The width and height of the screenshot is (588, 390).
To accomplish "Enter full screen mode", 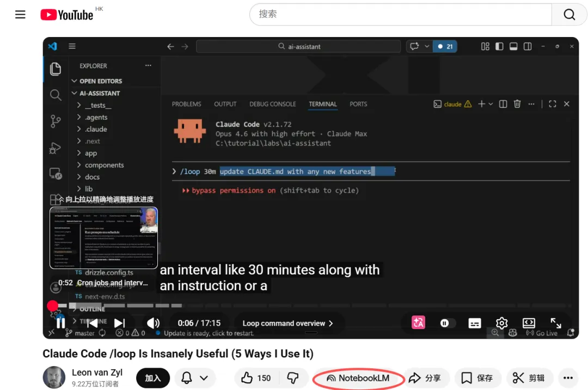I will tap(556, 323).
